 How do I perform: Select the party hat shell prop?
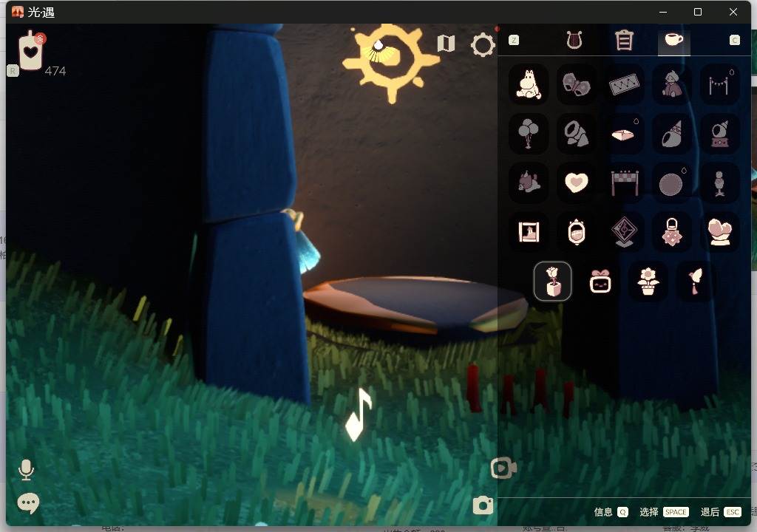pyautogui.click(x=672, y=134)
